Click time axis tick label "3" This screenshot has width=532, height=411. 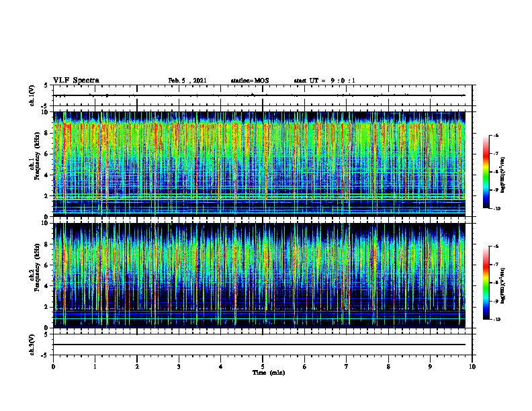coord(179,367)
